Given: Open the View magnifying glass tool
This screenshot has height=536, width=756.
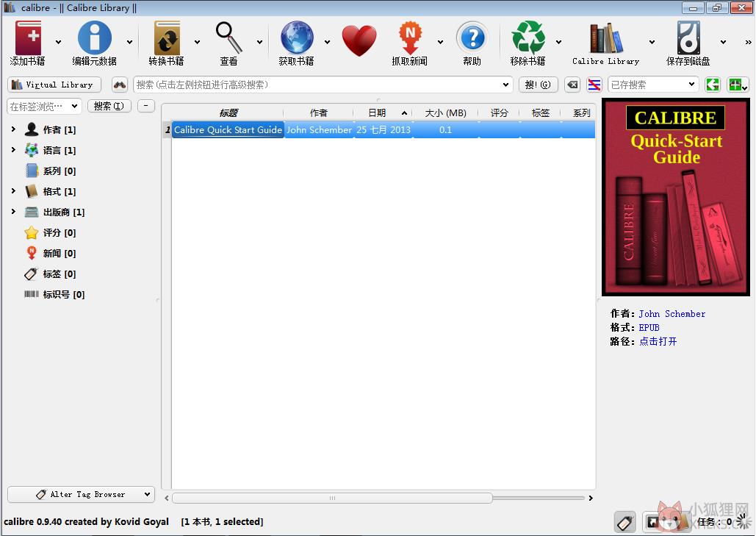Looking at the screenshot, I should (x=229, y=37).
